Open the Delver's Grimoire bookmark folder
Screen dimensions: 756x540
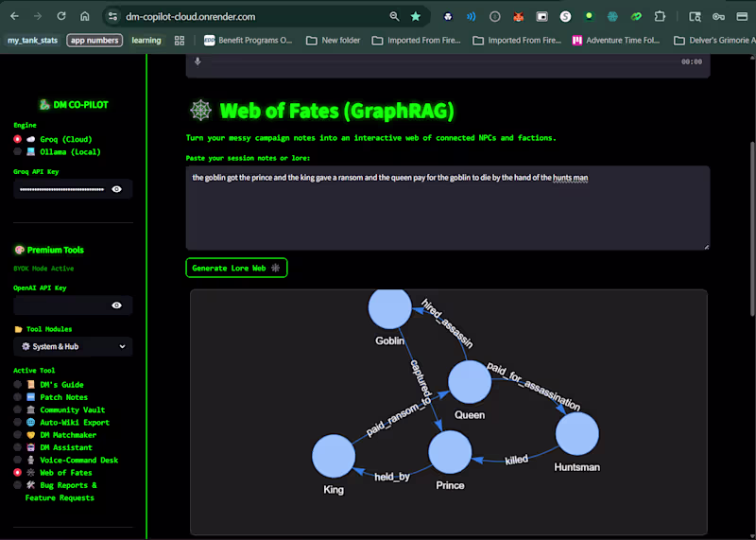pos(714,41)
